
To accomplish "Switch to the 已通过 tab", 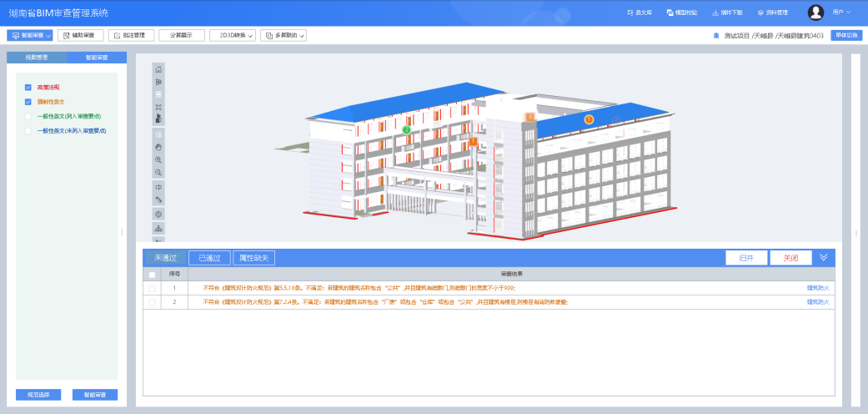I will pos(208,258).
